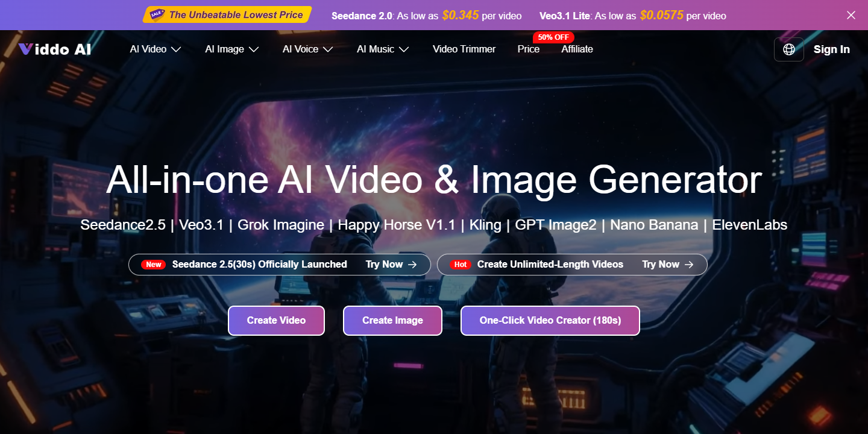Click 'Create Unlimited-Length Videos' text

[550, 265]
